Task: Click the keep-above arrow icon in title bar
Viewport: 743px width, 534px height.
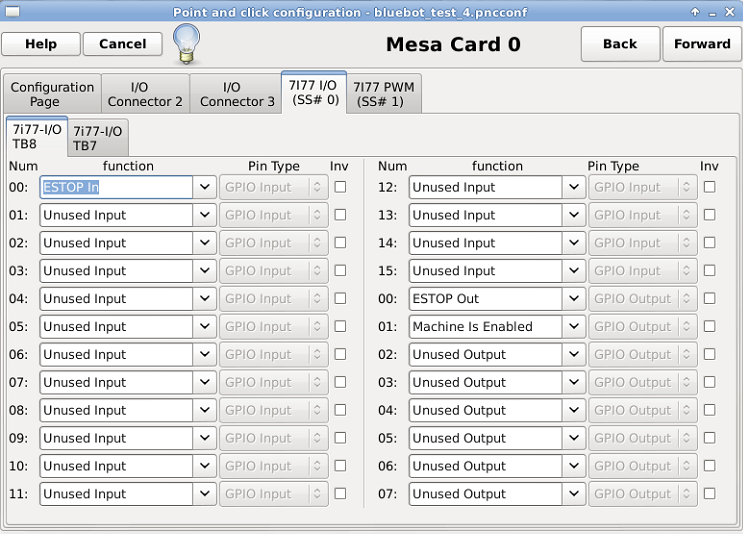Action: pos(695,12)
